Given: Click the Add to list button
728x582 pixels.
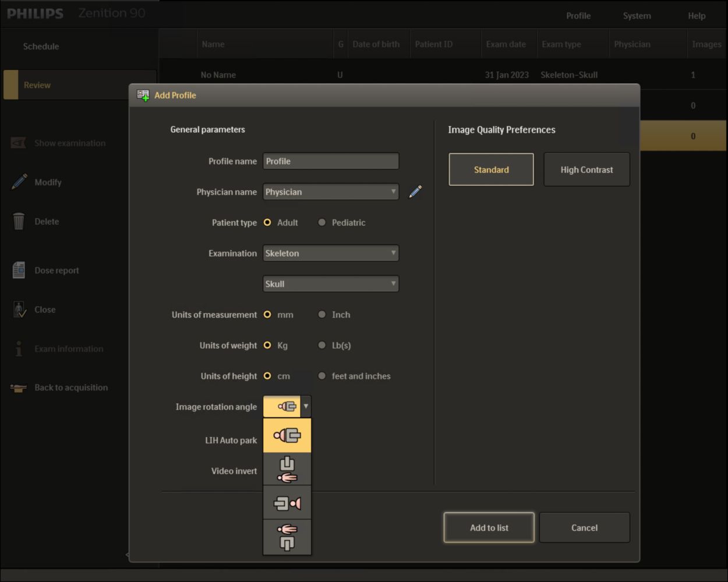Looking at the screenshot, I should [489, 527].
